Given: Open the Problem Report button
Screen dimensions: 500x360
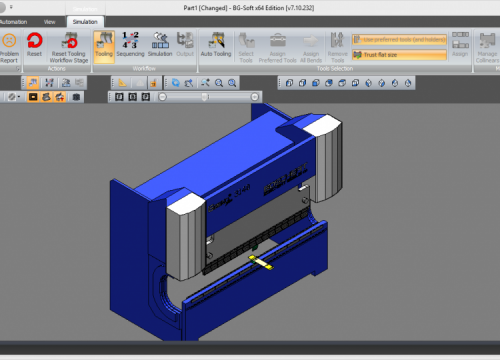Looking at the screenshot, I should pyautogui.click(x=9, y=48).
